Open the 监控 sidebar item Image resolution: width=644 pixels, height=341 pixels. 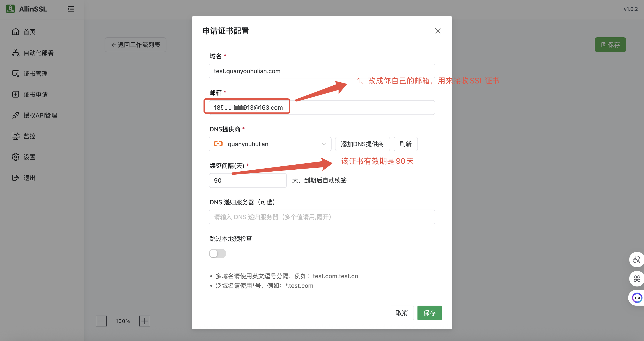[29, 136]
